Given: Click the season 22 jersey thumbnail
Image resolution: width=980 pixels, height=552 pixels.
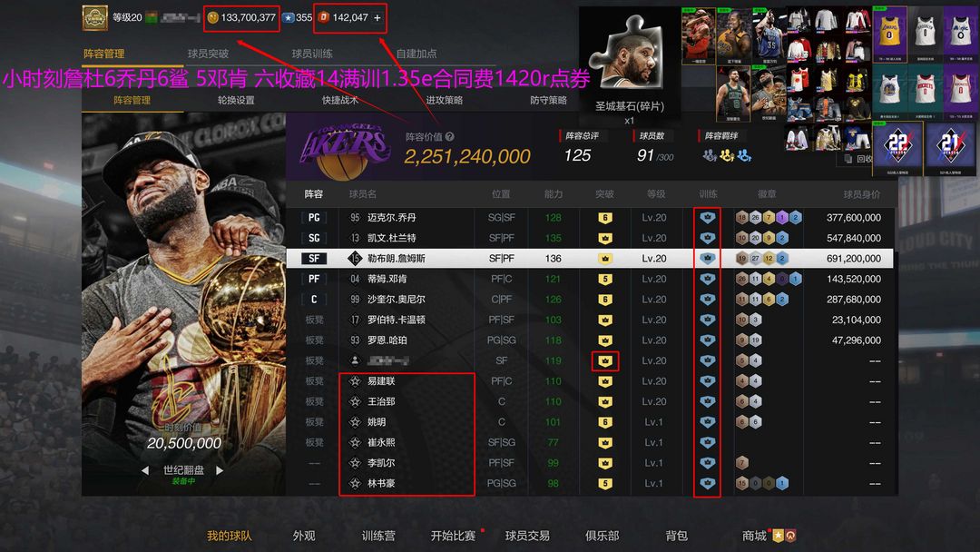Looking at the screenshot, I should [x=897, y=148].
